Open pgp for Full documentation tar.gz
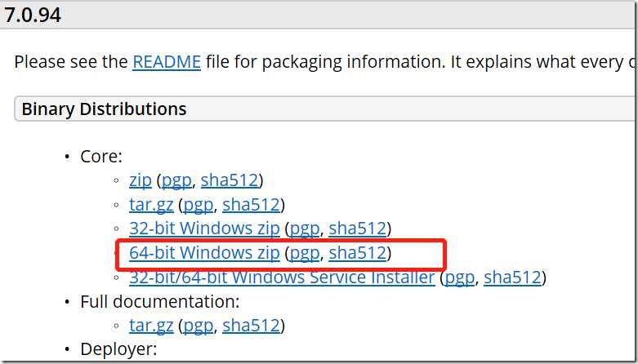This screenshot has width=638, height=364. click(199, 326)
